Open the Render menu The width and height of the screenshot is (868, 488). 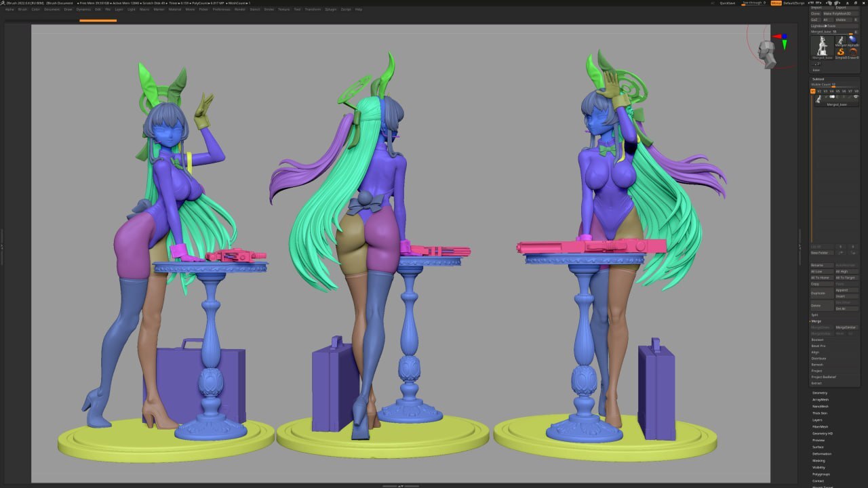(240, 9)
